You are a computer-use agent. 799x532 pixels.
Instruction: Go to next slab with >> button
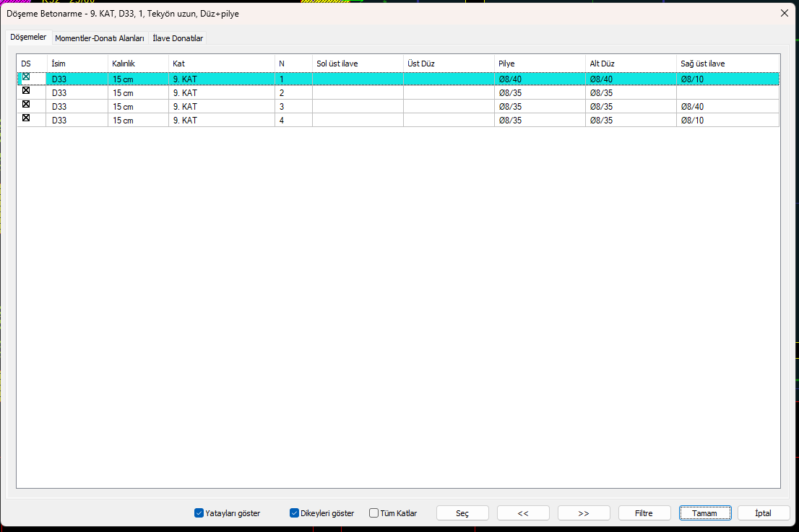[x=584, y=513]
